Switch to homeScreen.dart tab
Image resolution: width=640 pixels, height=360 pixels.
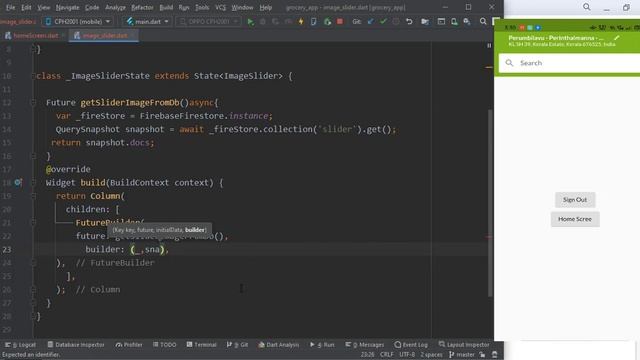(35, 36)
